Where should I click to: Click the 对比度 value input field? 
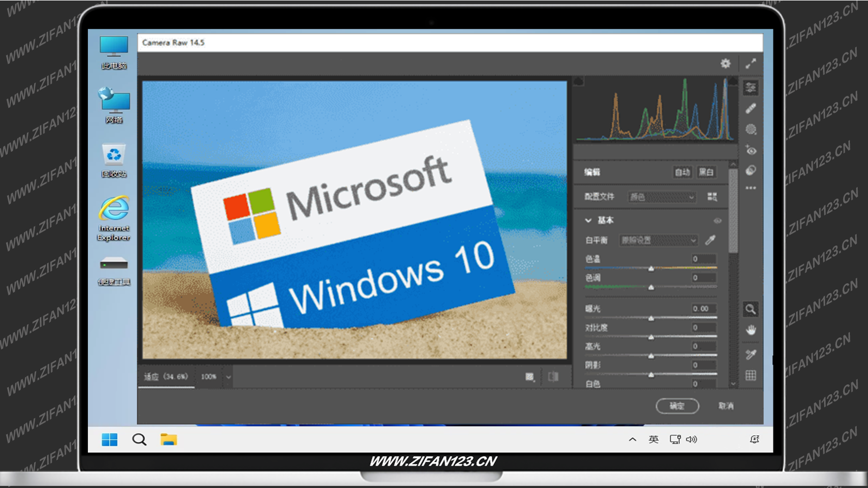(704, 327)
